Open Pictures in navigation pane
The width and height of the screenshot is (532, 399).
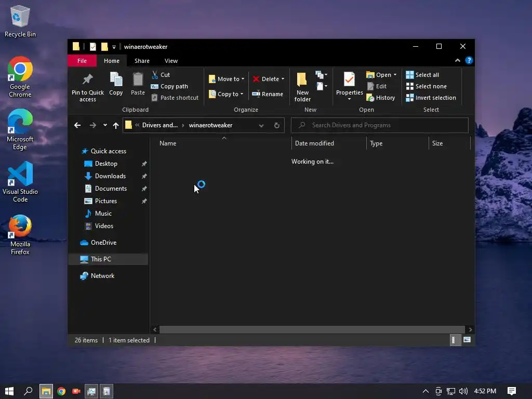(x=106, y=201)
